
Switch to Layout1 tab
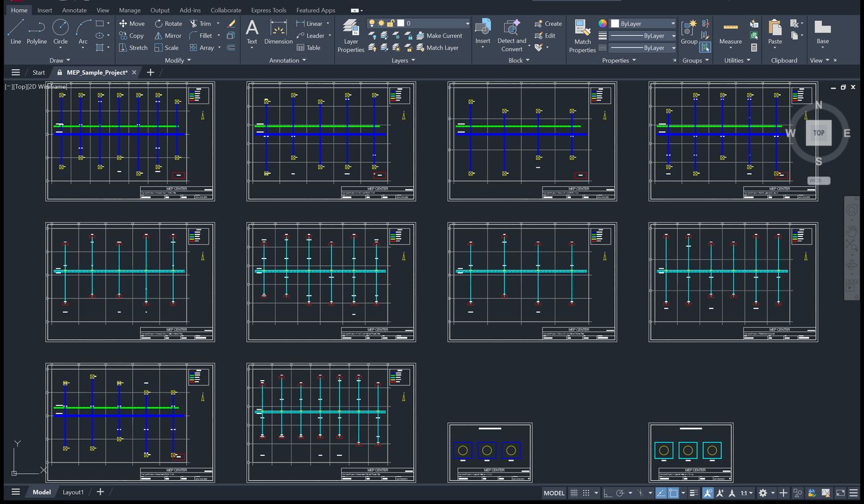[x=73, y=492]
